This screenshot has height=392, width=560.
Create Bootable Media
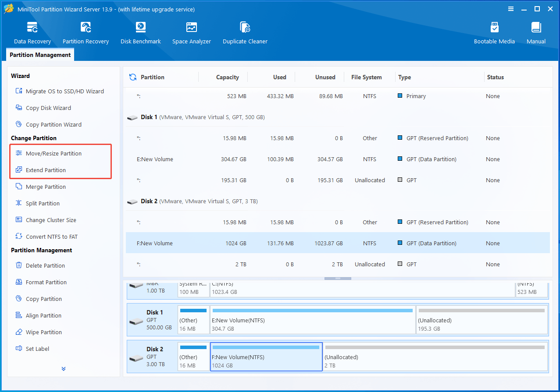[494, 33]
